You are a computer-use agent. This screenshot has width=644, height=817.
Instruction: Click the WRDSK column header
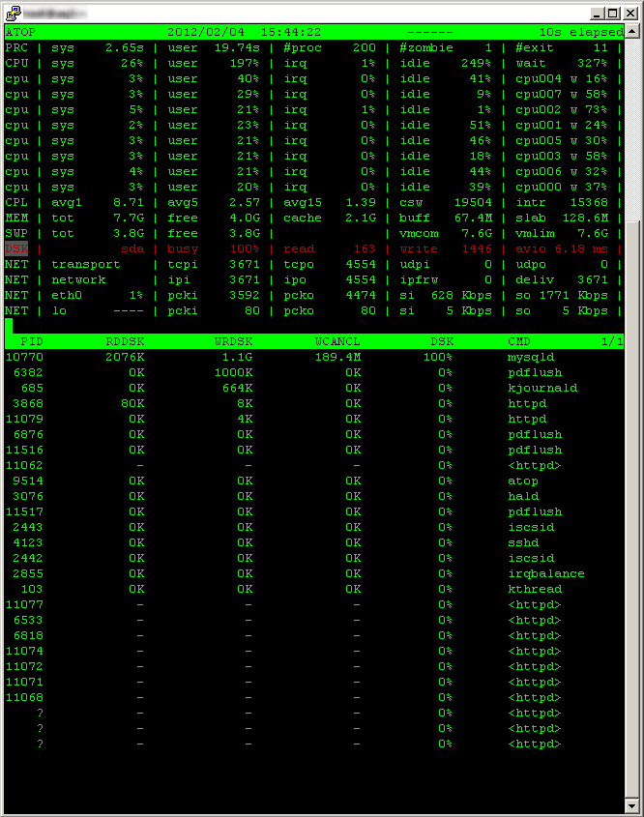tap(233, 341)
